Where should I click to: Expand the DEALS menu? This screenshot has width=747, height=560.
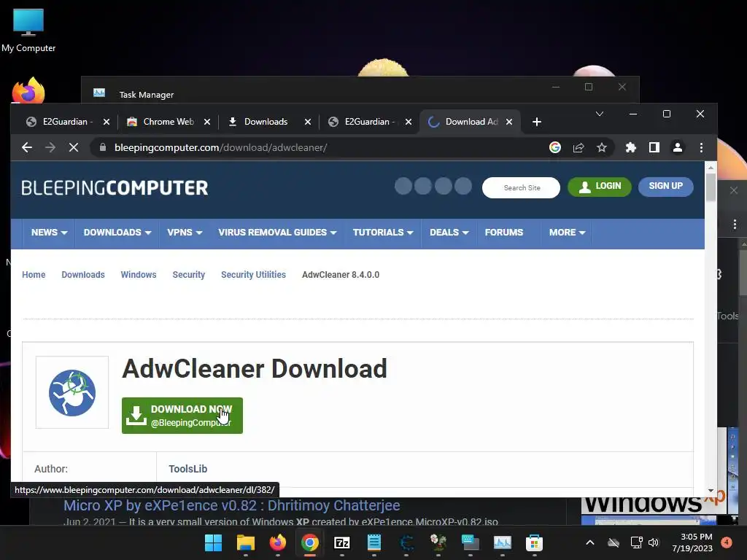(x=449, y=233)
